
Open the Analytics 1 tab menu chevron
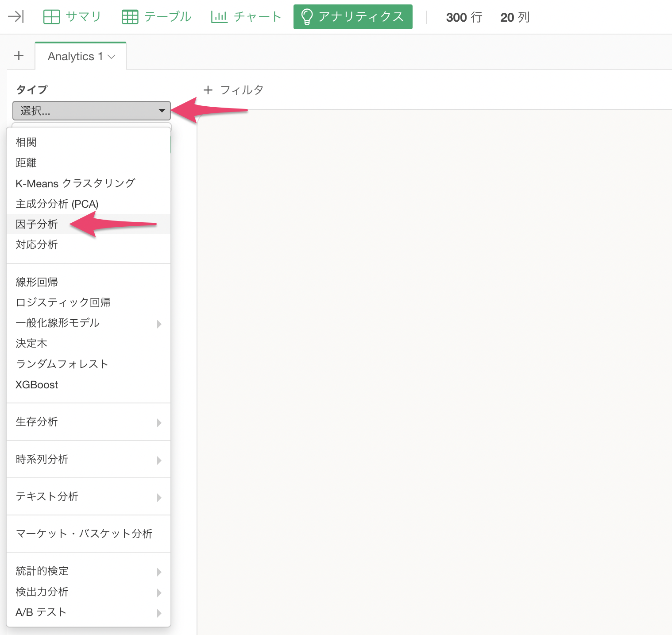pyautogui.click(x=112, y=57)
